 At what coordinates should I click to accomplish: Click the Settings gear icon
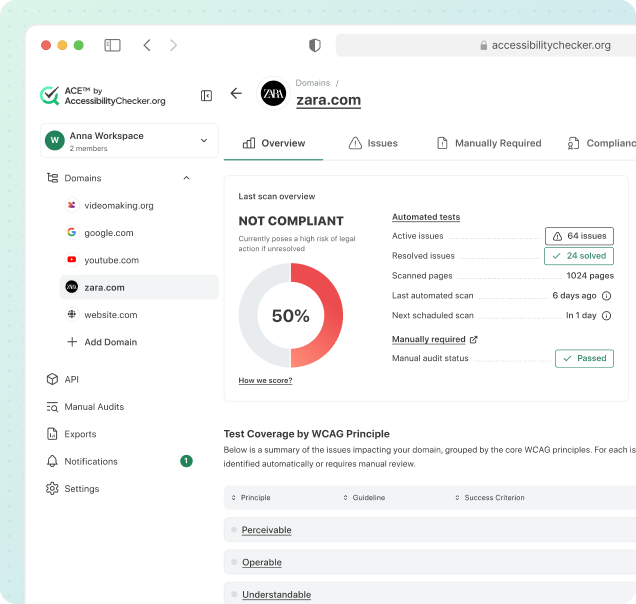(52, 488)
